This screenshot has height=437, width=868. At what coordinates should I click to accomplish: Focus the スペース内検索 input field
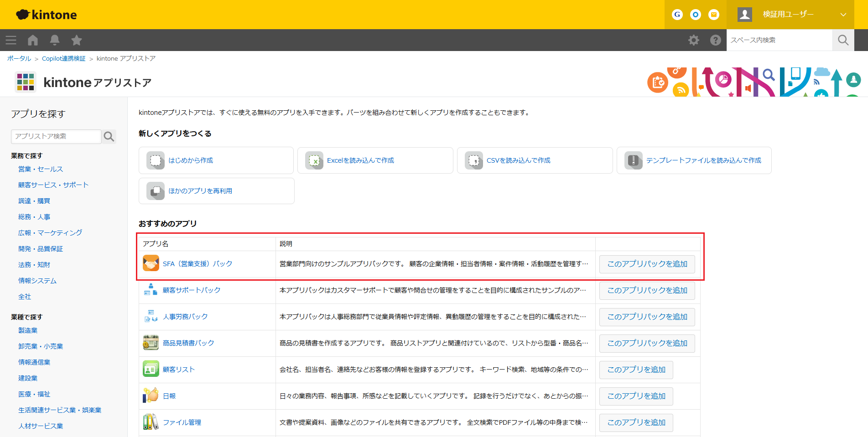780,40
